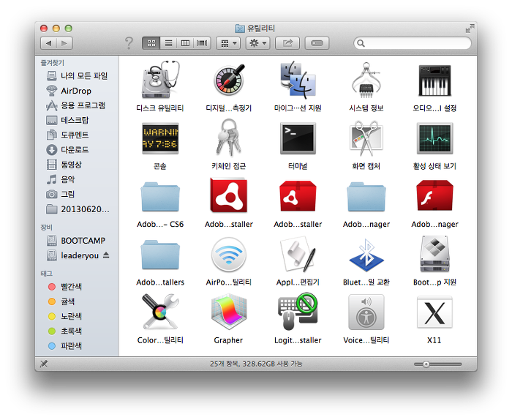
Task: Open the 20130620... folder in sidebar
Action: [78, 209]
